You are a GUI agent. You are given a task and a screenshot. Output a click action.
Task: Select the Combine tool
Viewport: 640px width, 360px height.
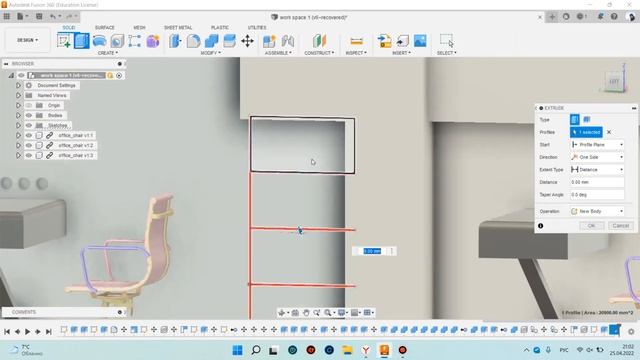click(x=211, y=41)
